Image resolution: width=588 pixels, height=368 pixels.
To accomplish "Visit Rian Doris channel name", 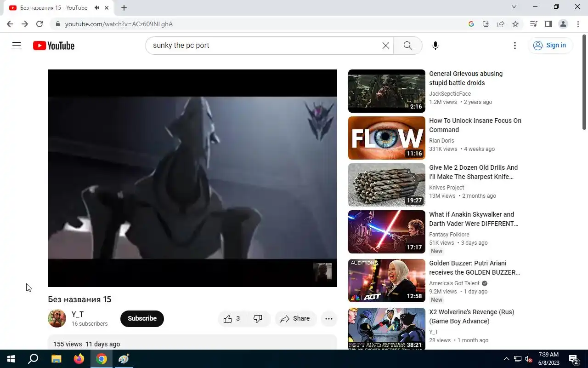I will coord(441,141).
